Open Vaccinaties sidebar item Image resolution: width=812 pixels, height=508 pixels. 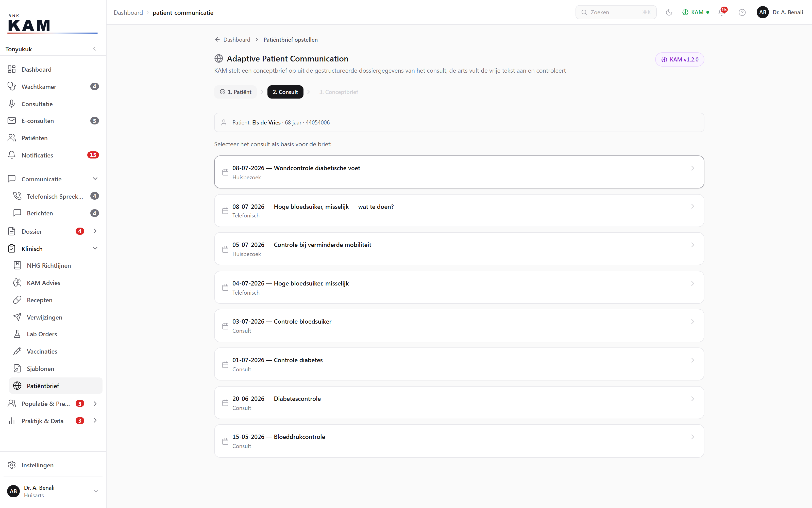click(x=56, y=352)
